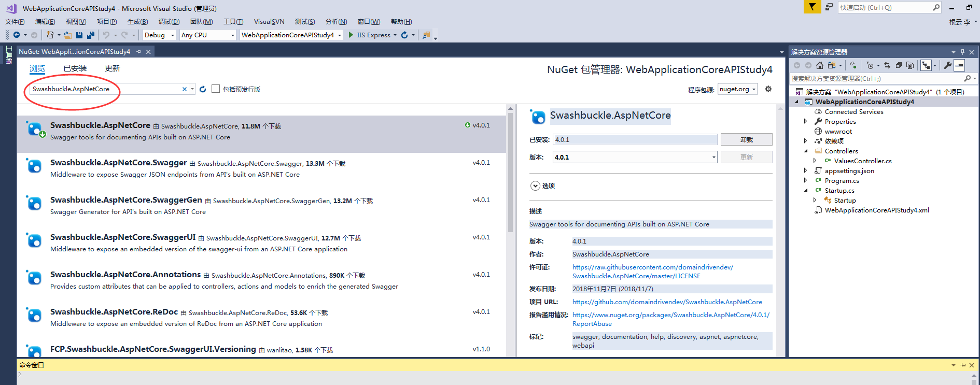Screen dimensions: 980x385
Task: Click the Solution Explorer search magnifier icon
Action: tap(967, 78)
